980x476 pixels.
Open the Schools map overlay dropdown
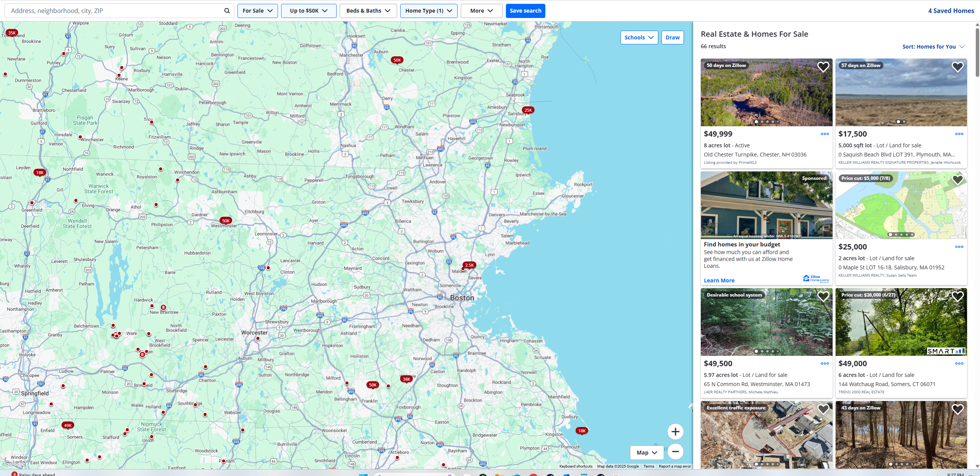(639, 37)
